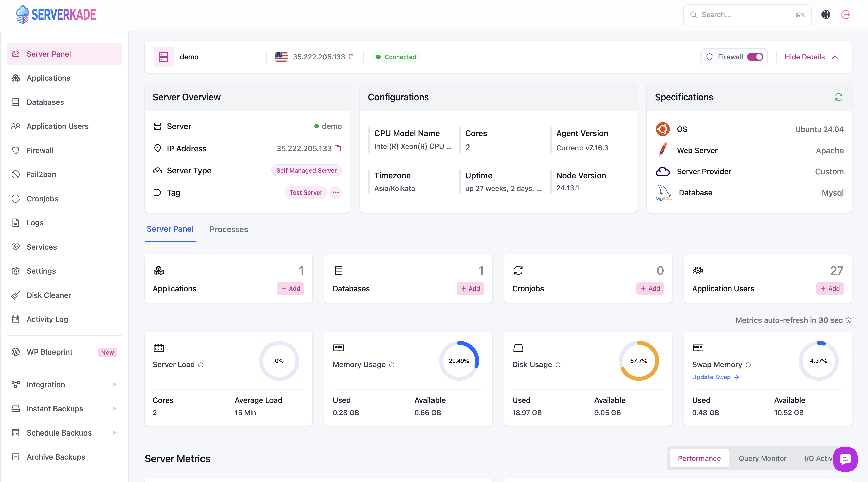The height and width of the screenshot is (482, 868).
Task: Copy IP address in Server Overview
Action: pos(338,148)
